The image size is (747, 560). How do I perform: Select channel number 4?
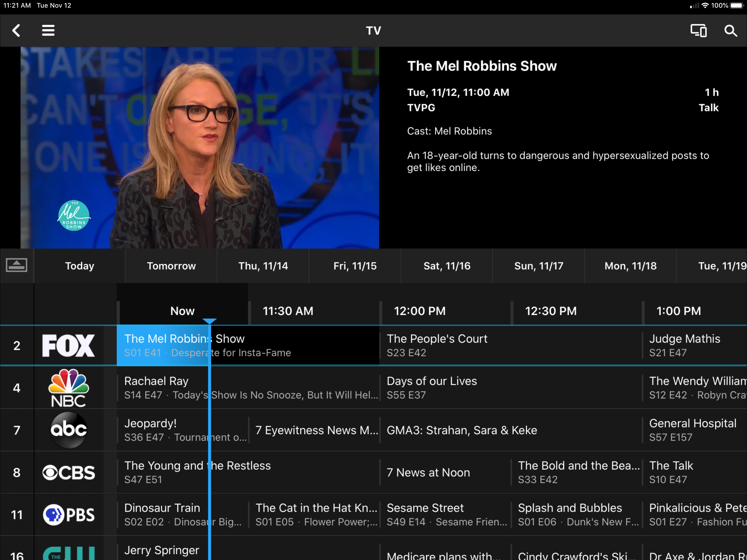17,388
